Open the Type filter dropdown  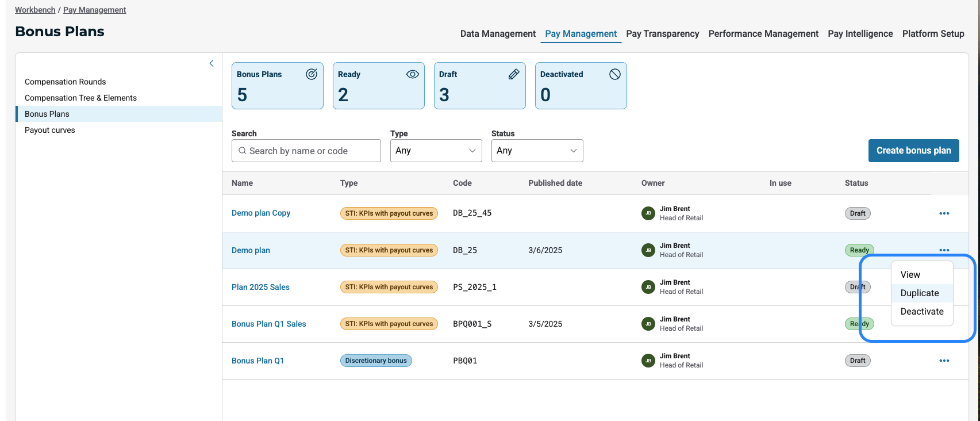[436, 151]
